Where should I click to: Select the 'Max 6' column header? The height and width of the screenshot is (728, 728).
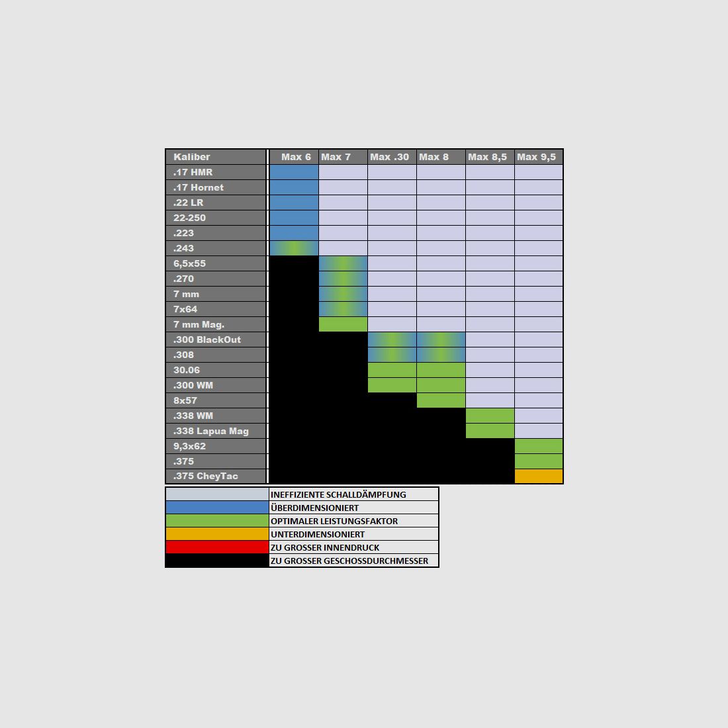click(296, 157)
